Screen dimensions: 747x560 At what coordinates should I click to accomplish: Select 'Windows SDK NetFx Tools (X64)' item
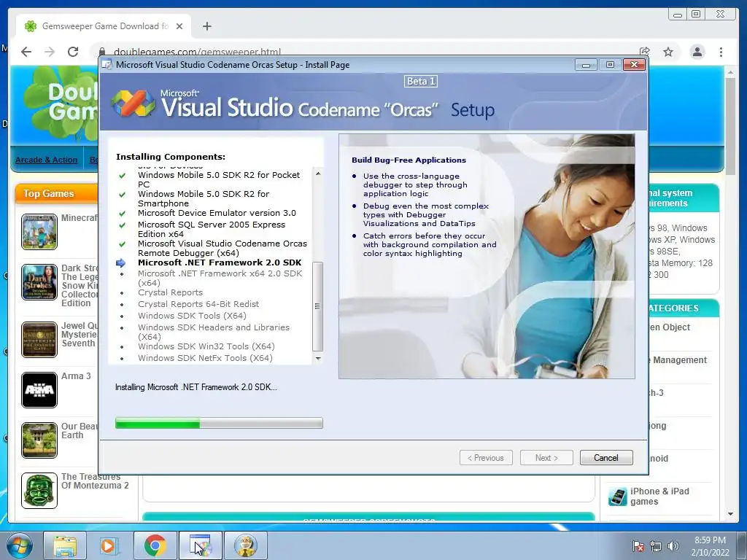click(205, 358)
